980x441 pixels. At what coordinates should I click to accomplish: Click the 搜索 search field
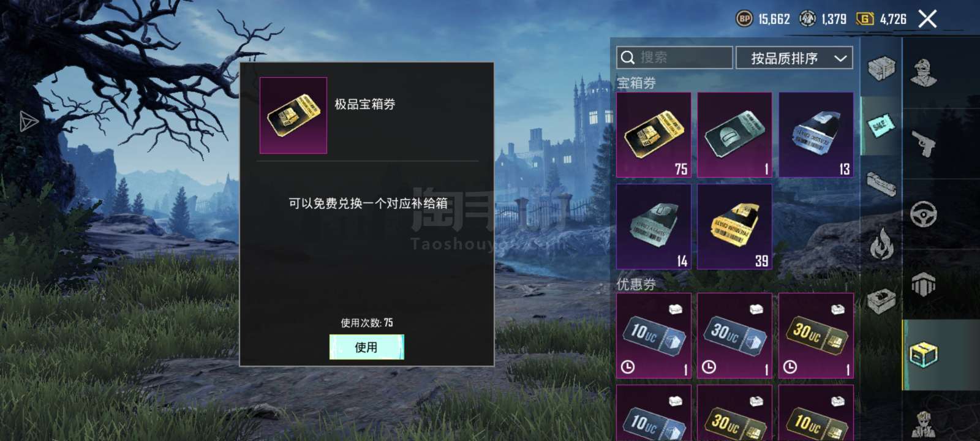pyautogui.click(x=674, y=58)
